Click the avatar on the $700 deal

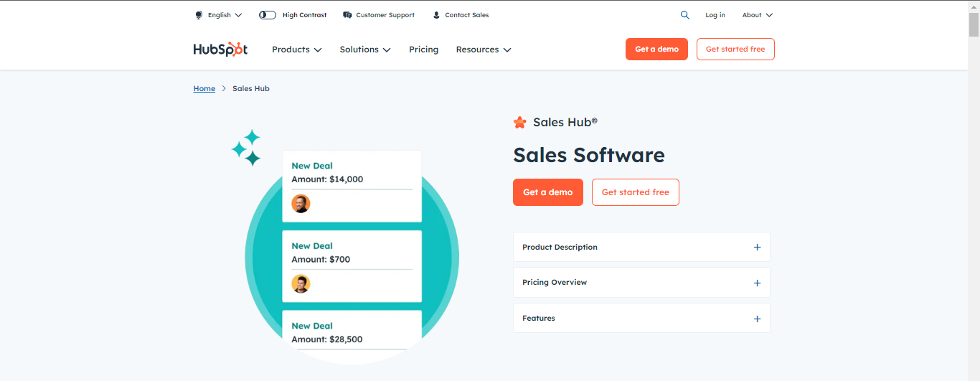[301, 284]
